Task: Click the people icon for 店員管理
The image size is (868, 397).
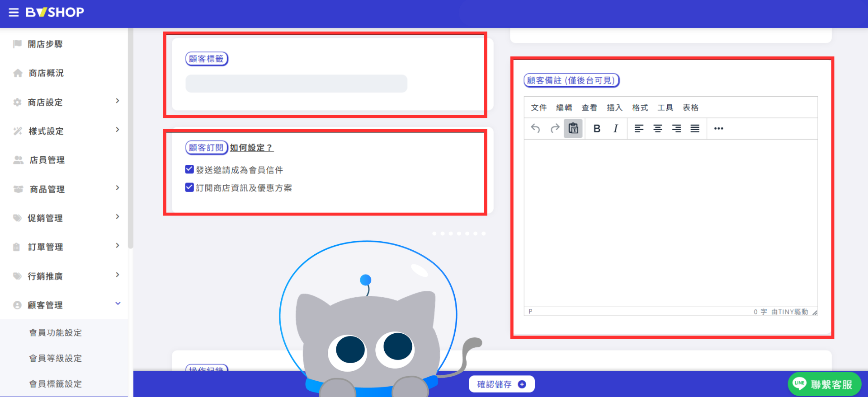Action: 18,160
